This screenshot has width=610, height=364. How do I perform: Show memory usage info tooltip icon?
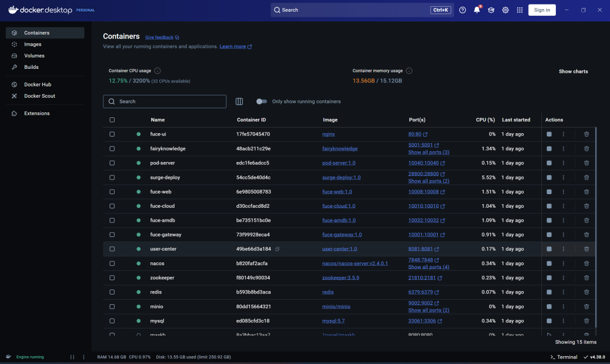(x=409, y=71)
